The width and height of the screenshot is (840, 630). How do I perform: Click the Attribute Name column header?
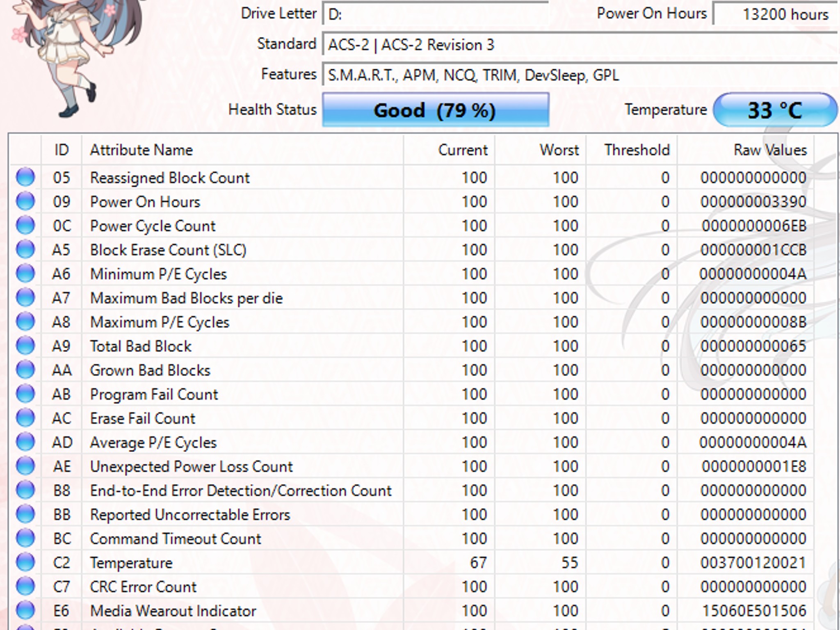(x=243, y=150)
